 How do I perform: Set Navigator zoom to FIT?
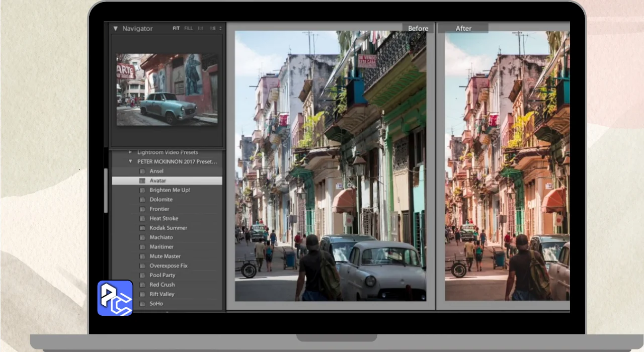coord(176,29)
